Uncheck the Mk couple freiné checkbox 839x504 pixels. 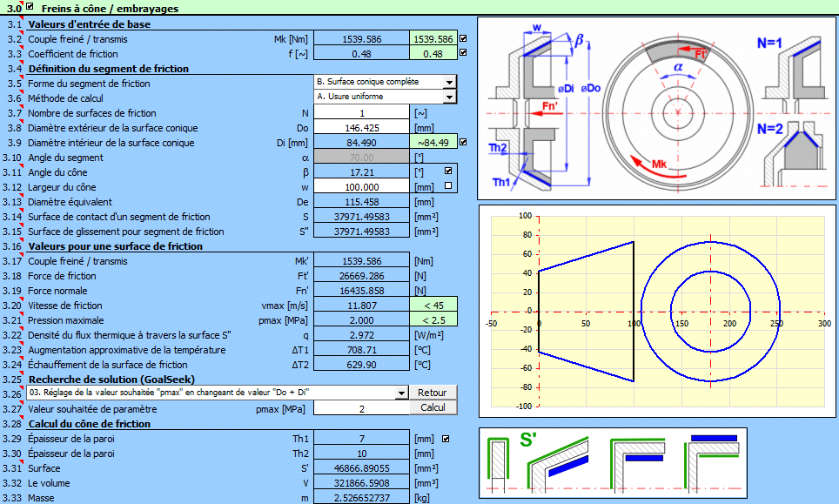463,39
